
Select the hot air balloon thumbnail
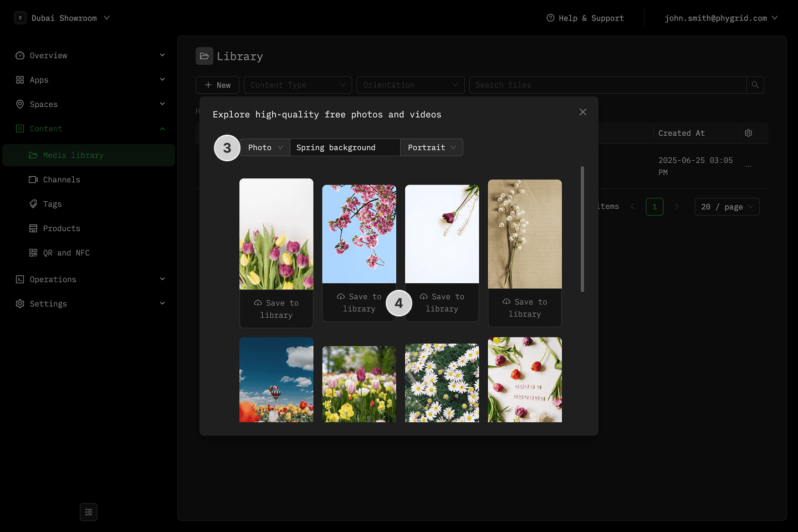tap(276, 380)
